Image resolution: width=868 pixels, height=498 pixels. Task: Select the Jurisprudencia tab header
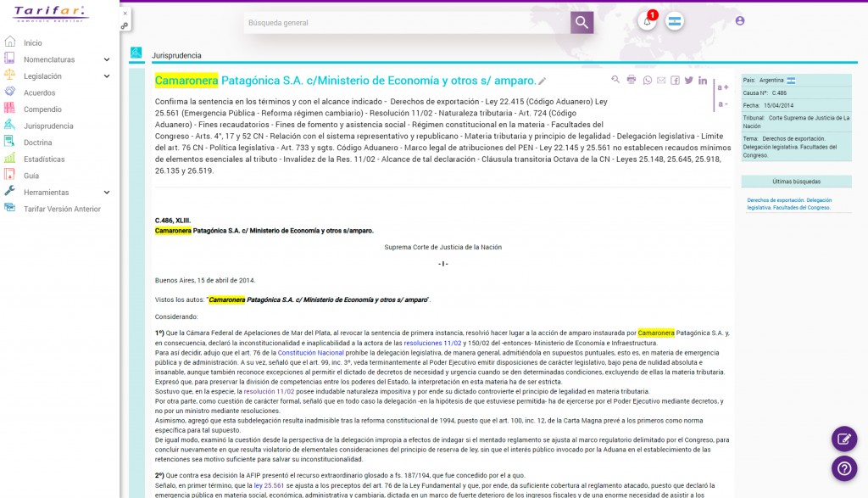[x=176, y=55]
